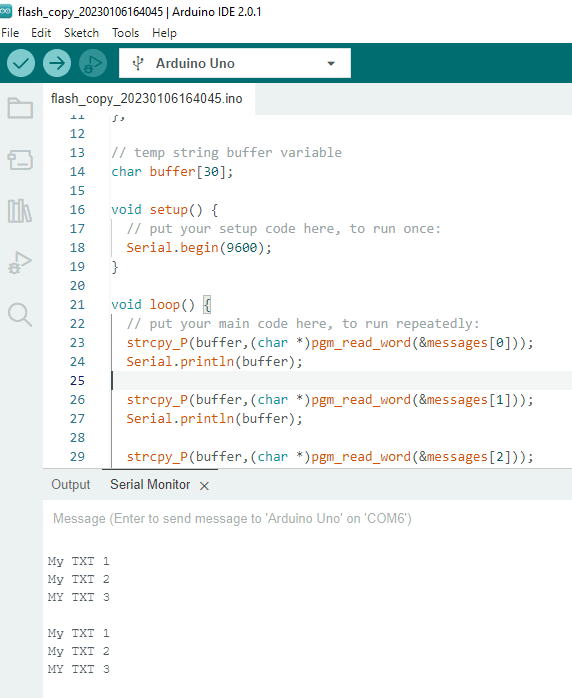Click the Upload arrow button
The height and width of the screenshot is (698, 572).
(57, 64)
